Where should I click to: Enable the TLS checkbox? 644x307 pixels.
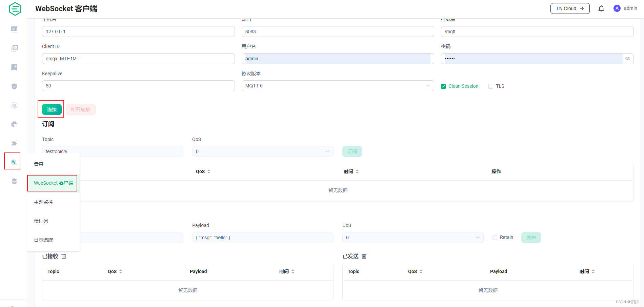(491, 86)
